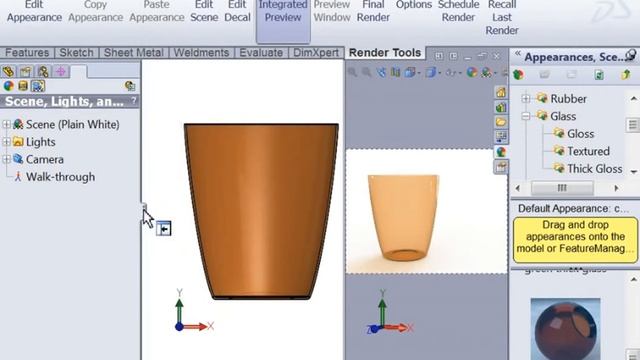Select the Glass folder

click(557, 116)
